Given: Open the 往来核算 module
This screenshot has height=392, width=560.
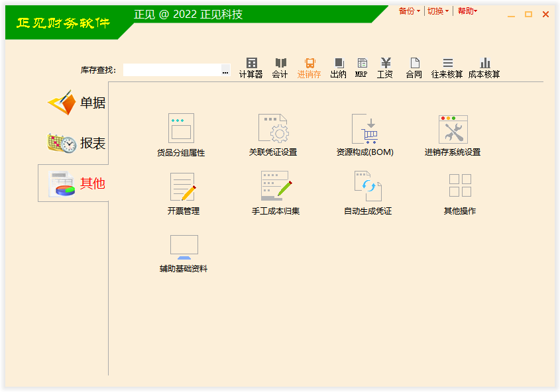Looking at the screenshot, I should pos(447,68).
